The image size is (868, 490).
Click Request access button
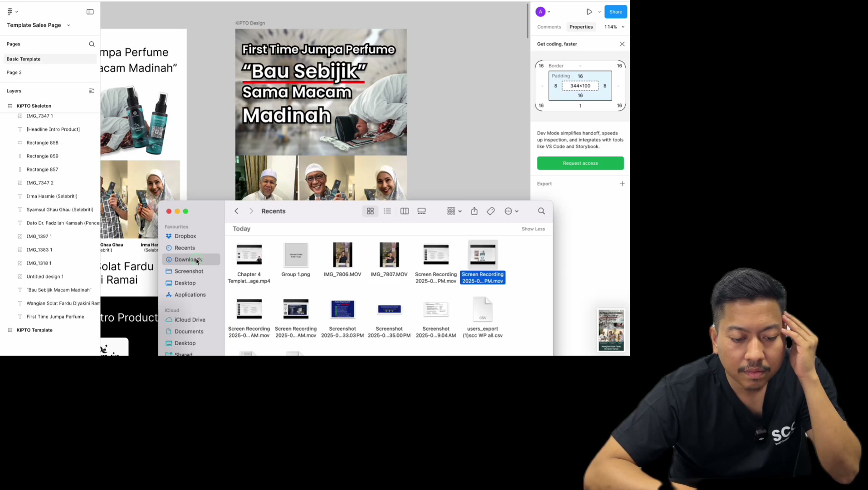coord(580,163)
